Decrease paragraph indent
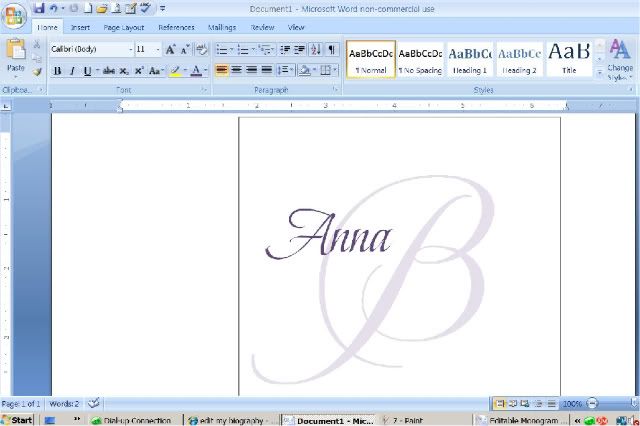 (285, 50)
